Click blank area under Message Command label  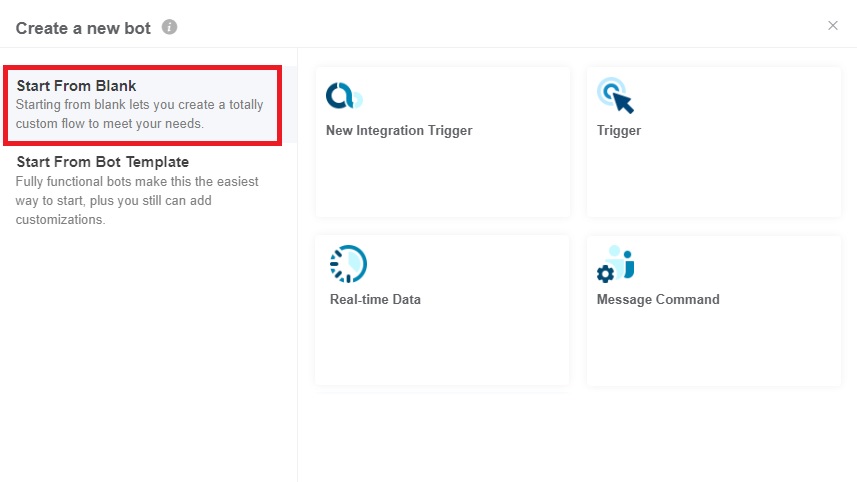[713, 348]
